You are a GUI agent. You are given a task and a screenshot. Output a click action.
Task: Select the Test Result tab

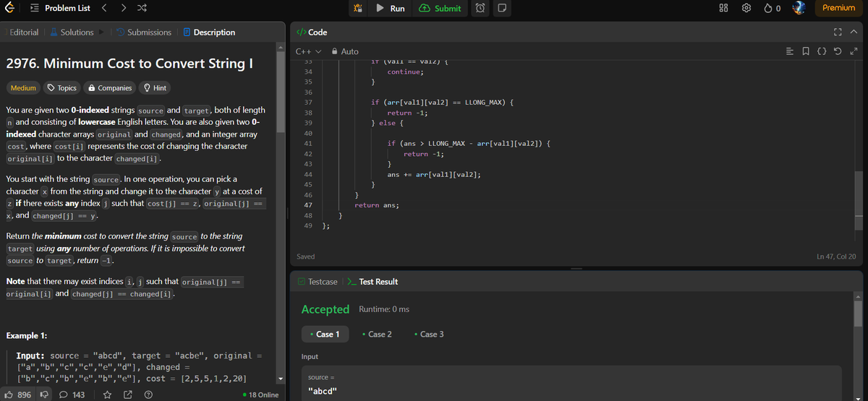coord(372,282)
